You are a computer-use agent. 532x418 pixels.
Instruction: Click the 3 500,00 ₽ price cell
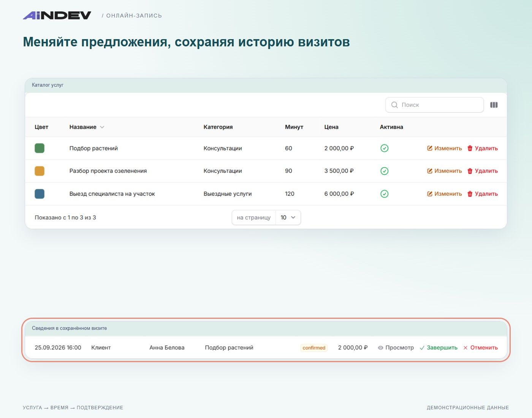(x=339, y=171)
